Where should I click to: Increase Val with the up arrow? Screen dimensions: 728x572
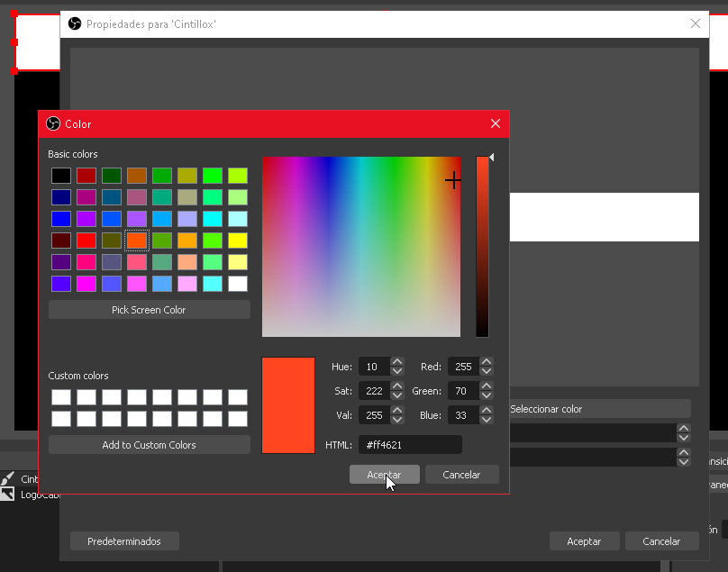coord(397,411)
